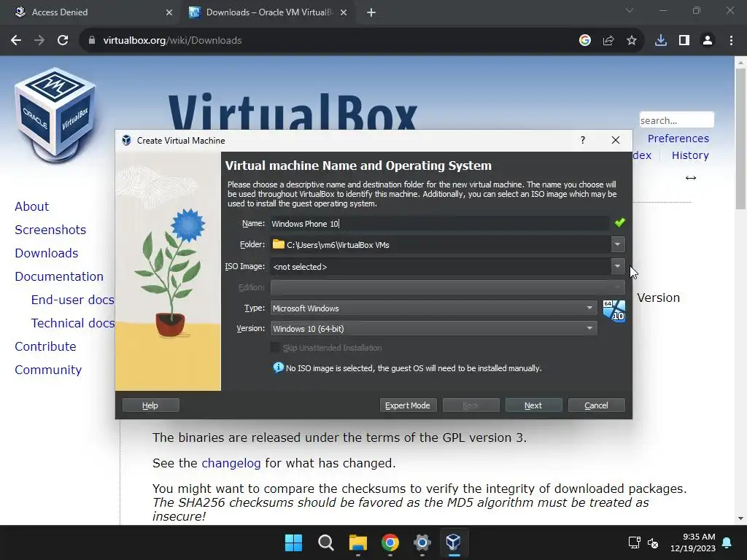
Task: Open Settings gear on the taskbar
Action: 422,542
